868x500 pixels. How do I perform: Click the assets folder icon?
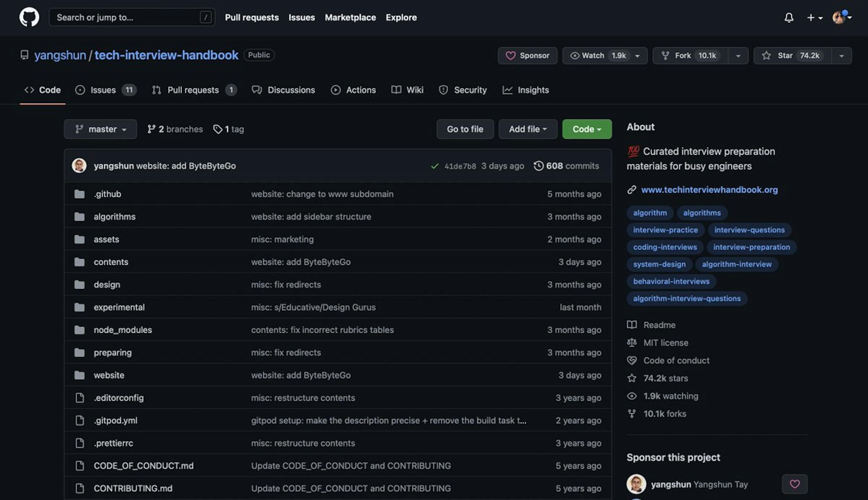[x=79, y=239]
